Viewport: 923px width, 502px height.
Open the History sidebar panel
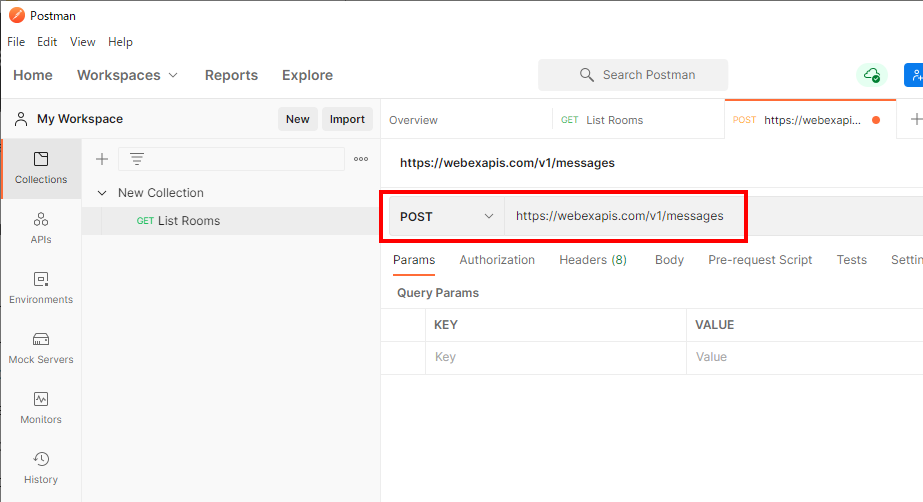pyautogui.click(x=41, y=468)
